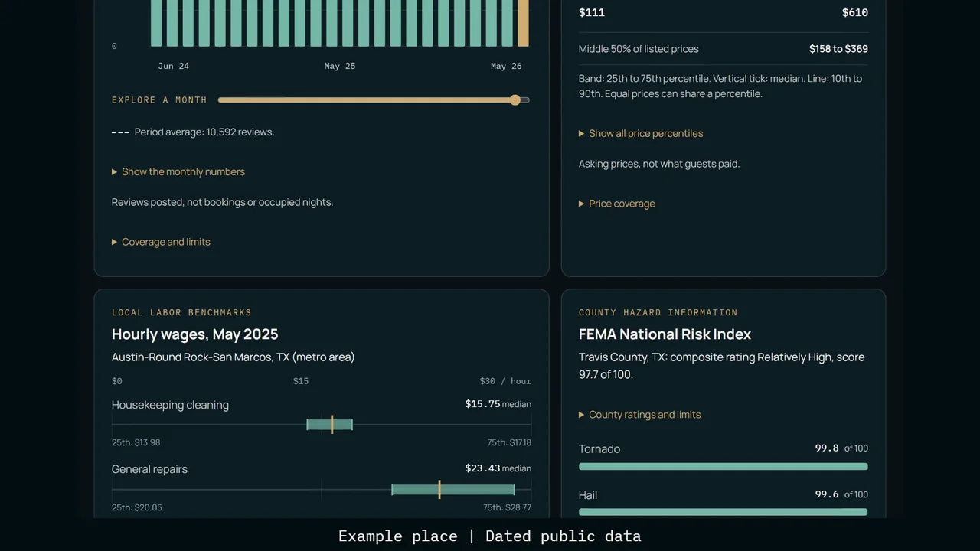
Task: Click the $23.43 median value
Action: point(498,468)
